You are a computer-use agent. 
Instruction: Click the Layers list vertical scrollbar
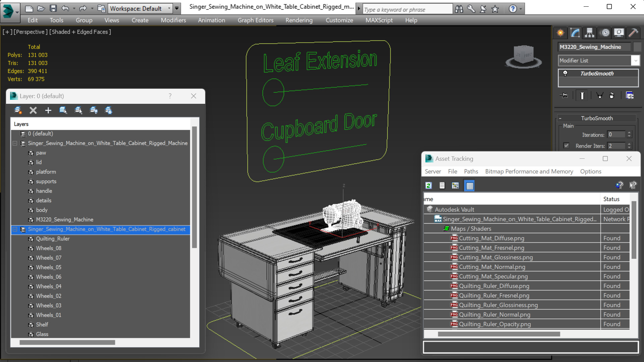(194, 187)
